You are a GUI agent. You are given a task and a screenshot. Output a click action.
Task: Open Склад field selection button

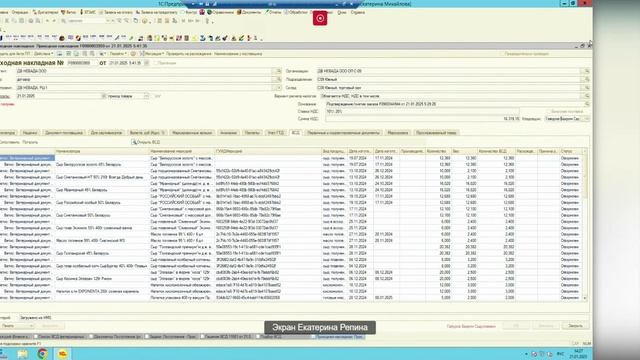tap(587, 88)
